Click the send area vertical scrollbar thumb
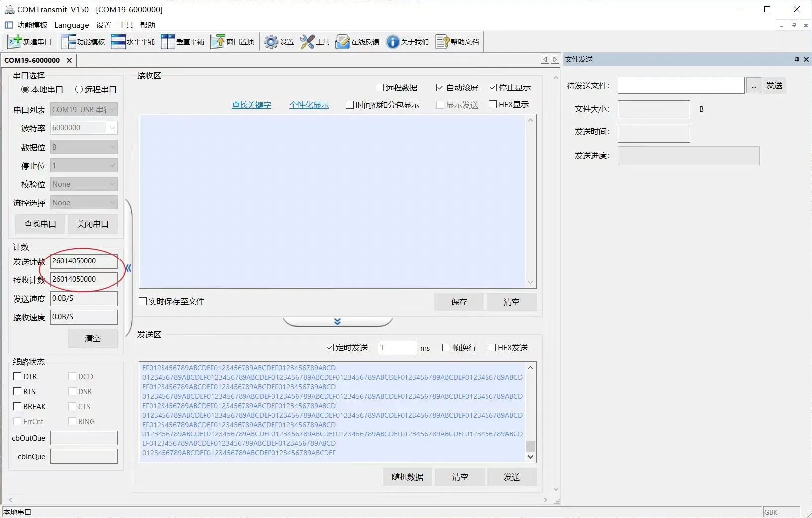 530,446
